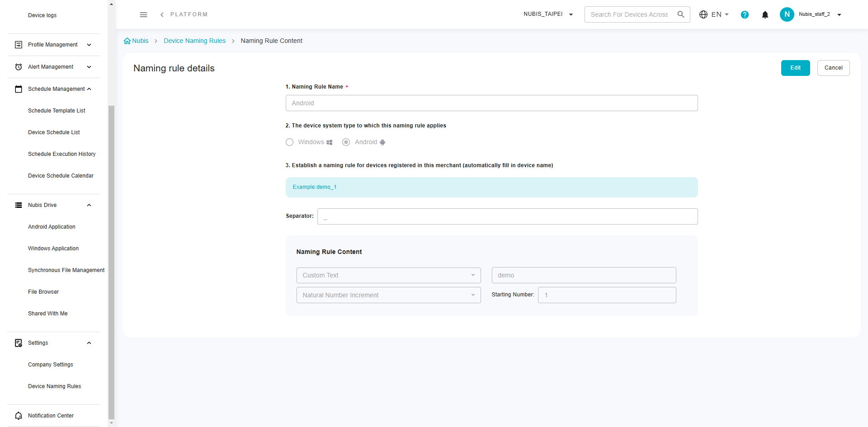
Task: Click the Nubis home icon in breadcrumb
Action: click(x=127, y=41)
